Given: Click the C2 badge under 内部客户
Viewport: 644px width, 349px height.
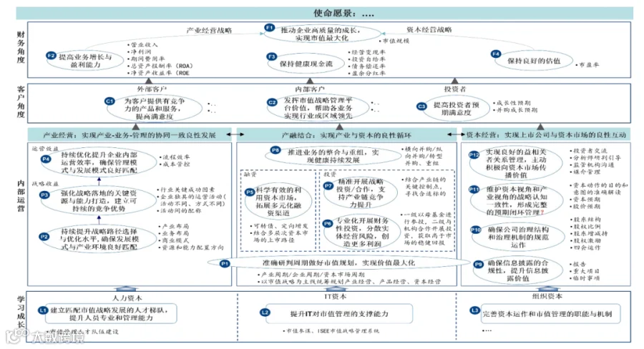Looking at the screenshot, I should (273, 102).
